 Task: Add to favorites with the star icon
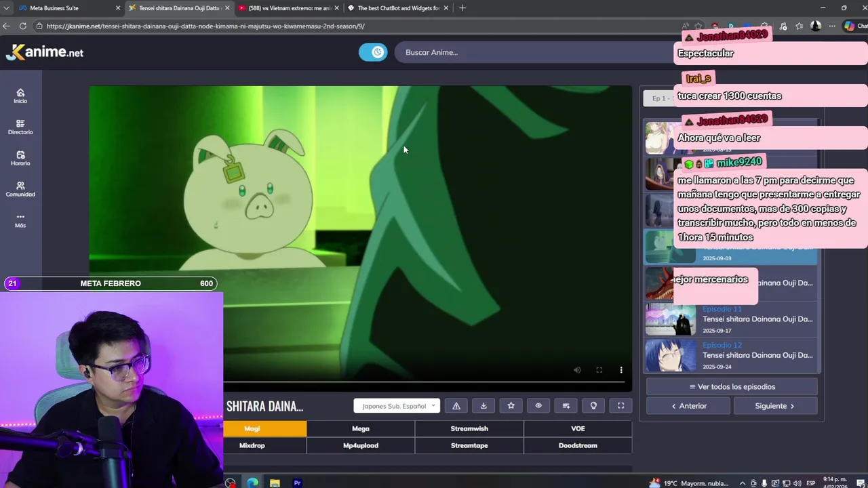click(x=511, y=406)
